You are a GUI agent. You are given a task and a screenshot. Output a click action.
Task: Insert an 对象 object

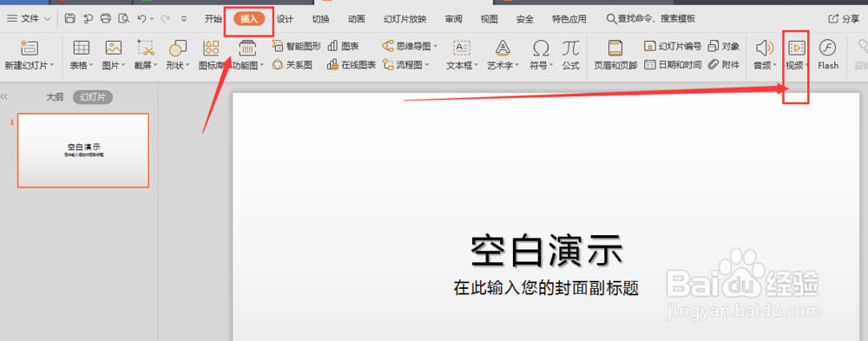coord(724,46)
